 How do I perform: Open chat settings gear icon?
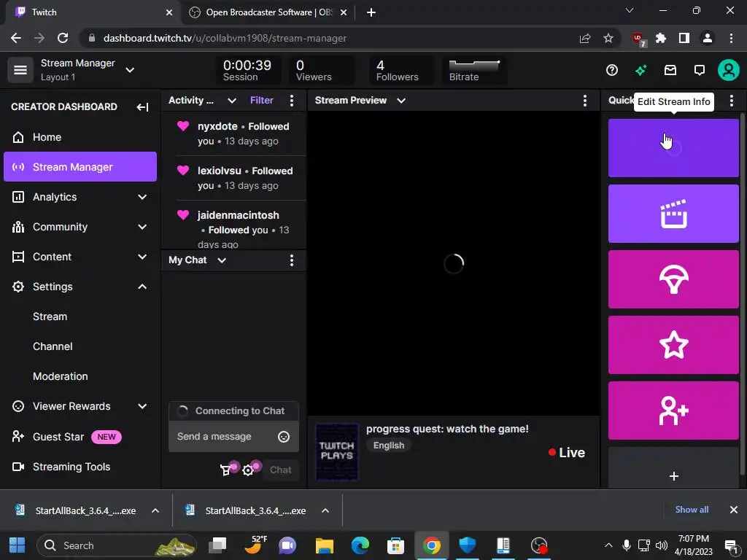click(248, 470)
